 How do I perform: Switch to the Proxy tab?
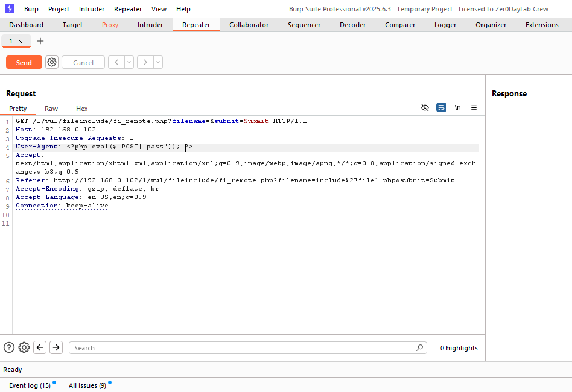pyautogui.click(x=110, y=25)
